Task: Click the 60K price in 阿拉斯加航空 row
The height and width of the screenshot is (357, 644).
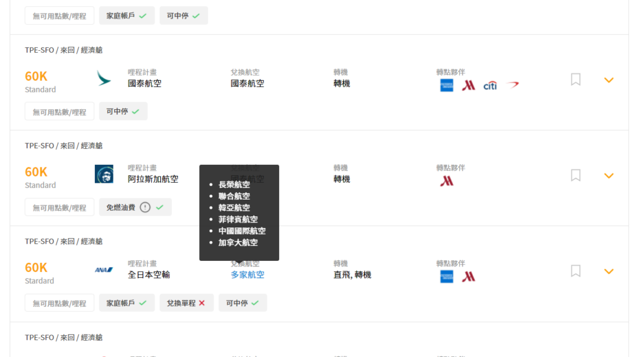Action: (36, 172)
